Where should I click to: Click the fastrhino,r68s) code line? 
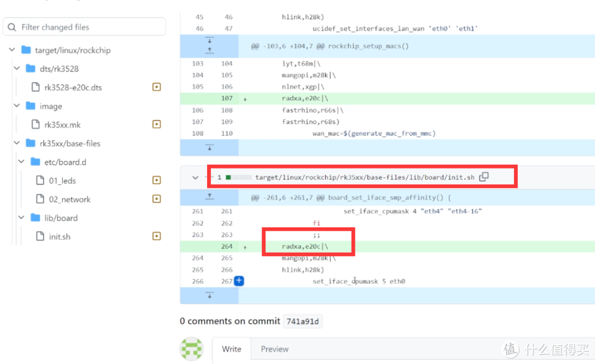coord(310,122)
